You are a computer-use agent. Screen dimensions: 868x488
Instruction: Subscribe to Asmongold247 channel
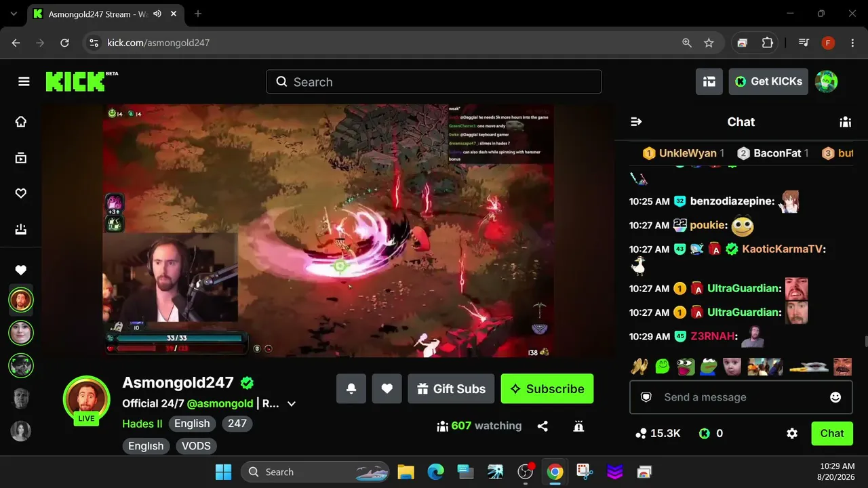pos(547,389)
